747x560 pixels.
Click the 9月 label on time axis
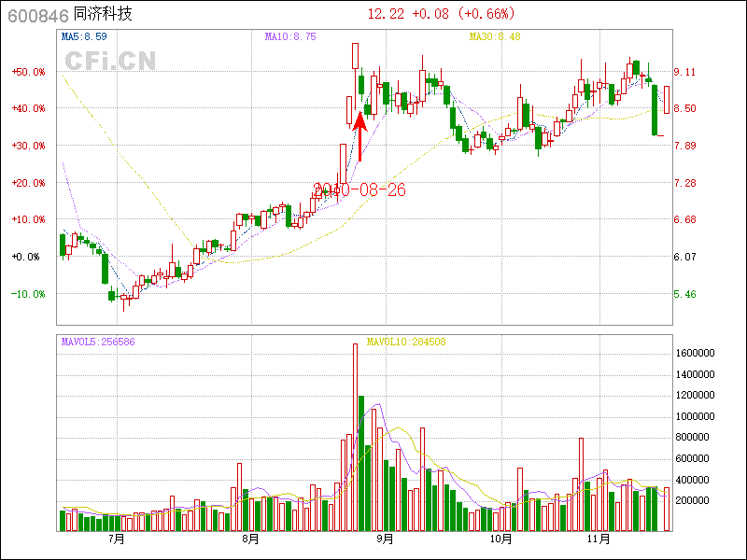tap(385, 539)
